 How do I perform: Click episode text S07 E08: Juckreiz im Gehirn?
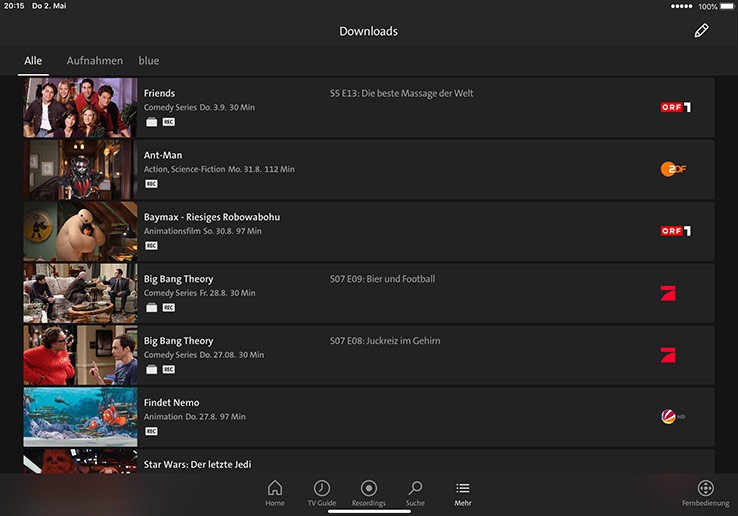point(385,340)
